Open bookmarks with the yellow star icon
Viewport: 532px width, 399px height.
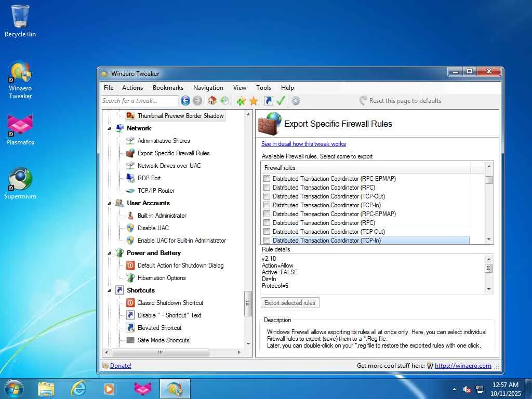click(x=254, y=101)
